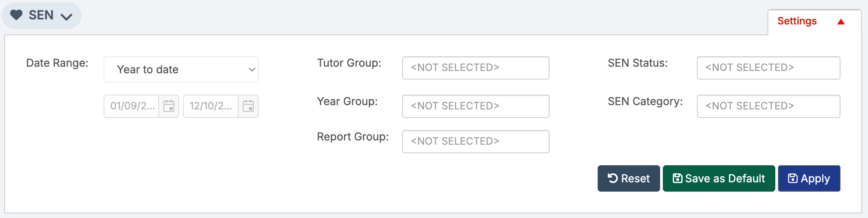Switch to the Settings tab

pyautogui.click(x=797, y=21)
